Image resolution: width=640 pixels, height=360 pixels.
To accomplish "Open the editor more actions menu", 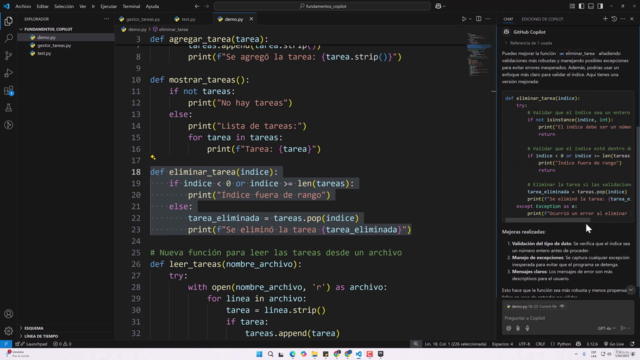I will point(488,19).
